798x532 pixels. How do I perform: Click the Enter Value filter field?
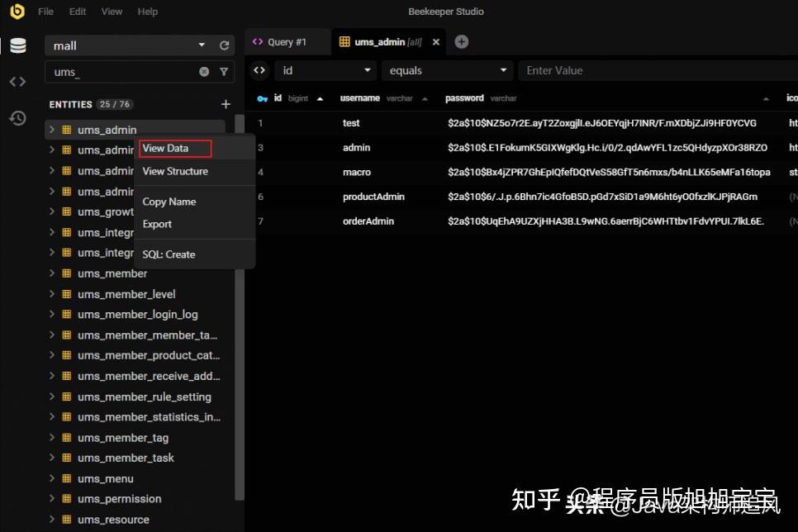point(658,70)
